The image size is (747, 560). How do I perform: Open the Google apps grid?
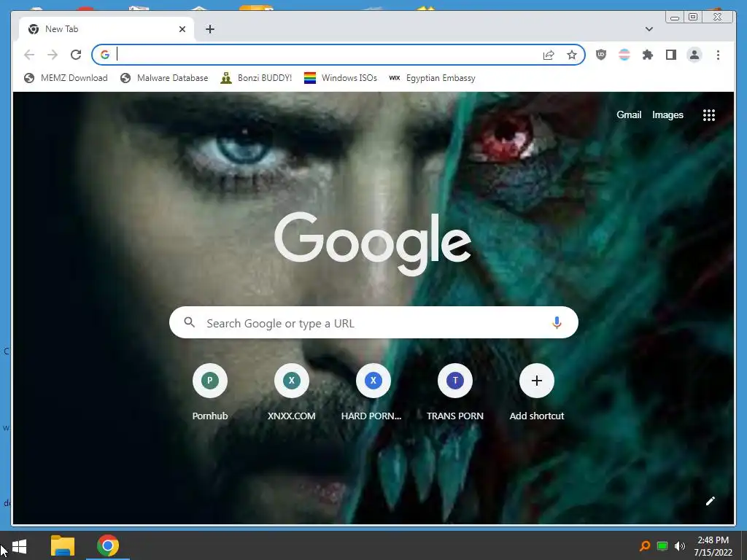[709, 114]
